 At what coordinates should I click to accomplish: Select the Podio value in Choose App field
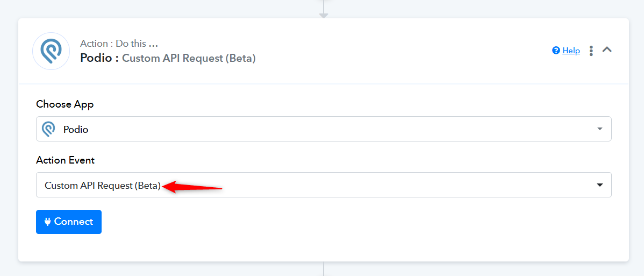point(76,130)
